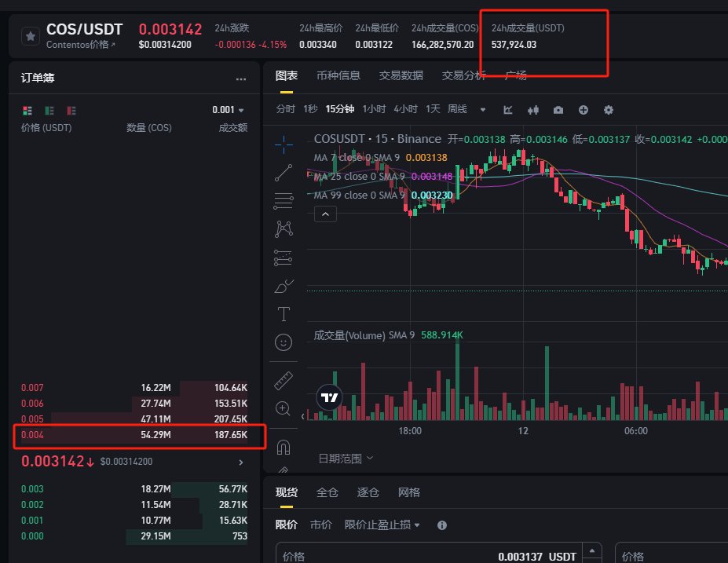
Task: Click the 0.002 buy order row
Action: tap(134, 505)
